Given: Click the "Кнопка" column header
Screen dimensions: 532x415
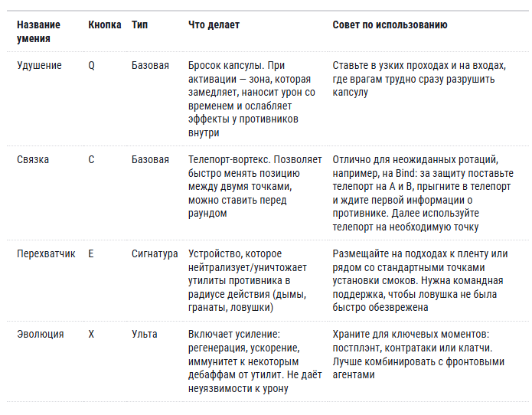Looking at the screenshot, I should (104, 25).
